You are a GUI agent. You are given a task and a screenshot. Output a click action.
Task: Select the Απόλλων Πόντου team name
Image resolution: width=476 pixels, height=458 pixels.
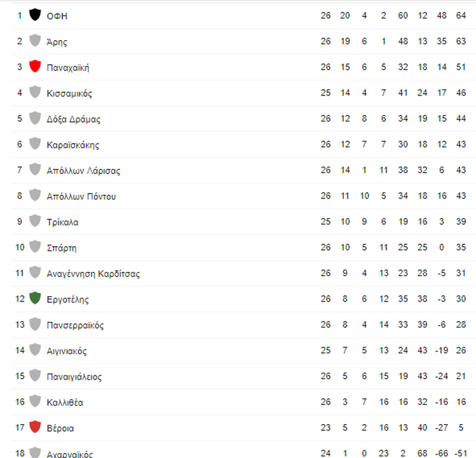coord(82,196)
